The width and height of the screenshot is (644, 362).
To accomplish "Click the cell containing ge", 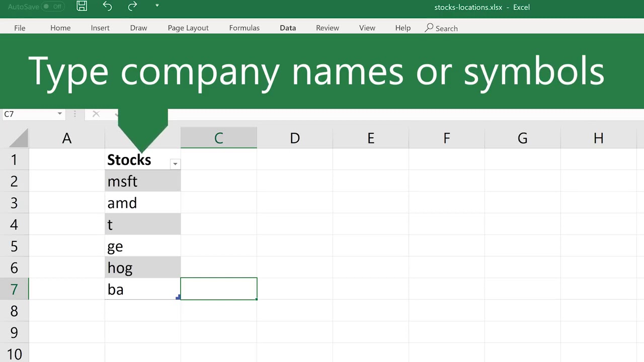I will pos(143,246).
